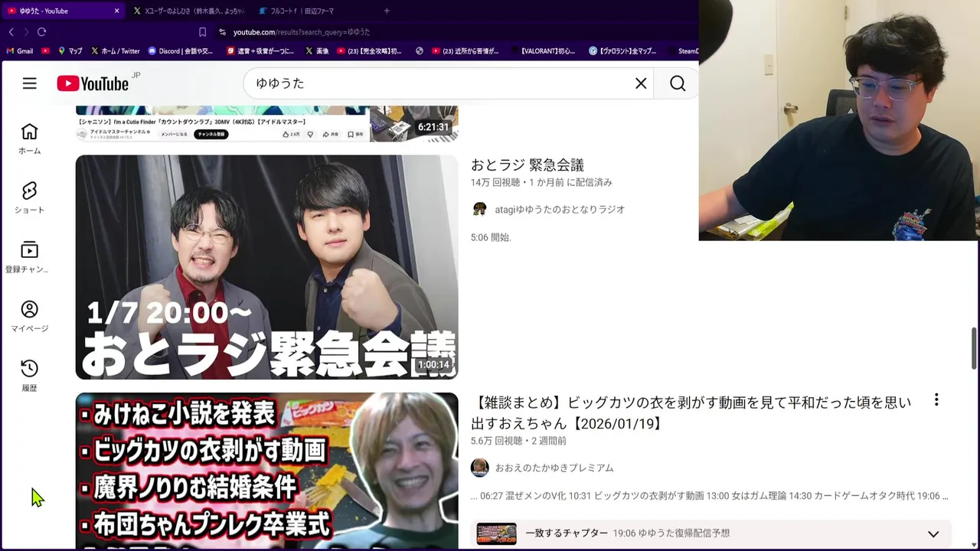Open the マップ bookmark
The width and height of the screenshot is (980, 551).
[x=70, y=51]
